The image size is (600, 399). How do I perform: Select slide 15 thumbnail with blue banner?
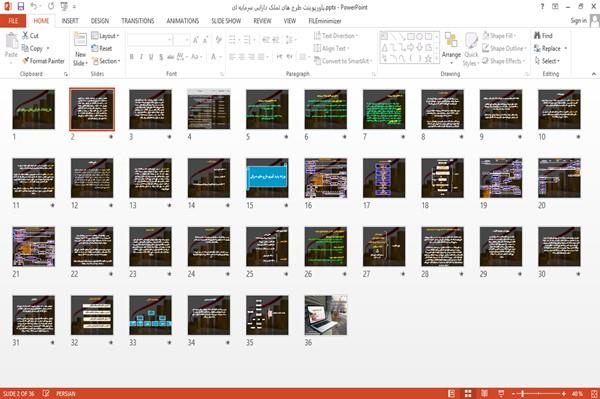pyautogui.click(x=267, y=178)
